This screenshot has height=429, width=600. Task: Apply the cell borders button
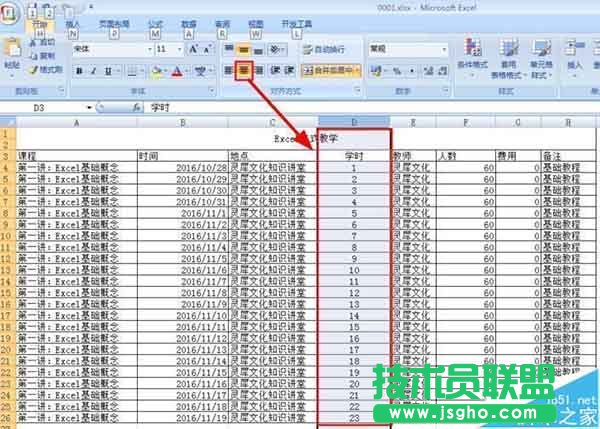(x=132, y=71)
